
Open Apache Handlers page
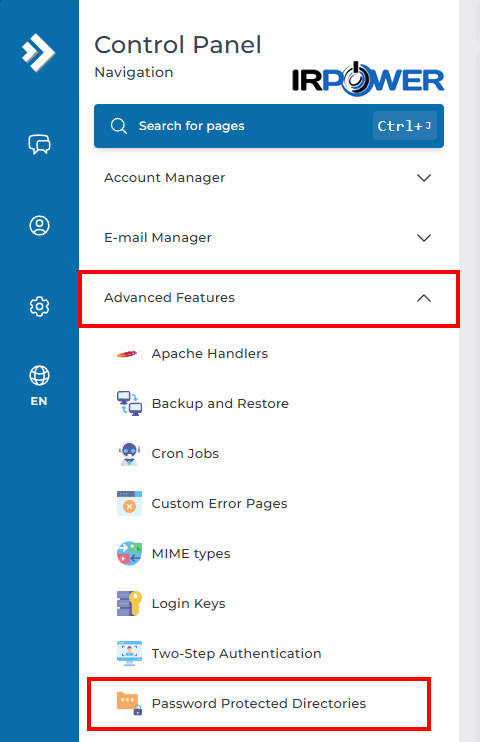tap(210, 353)
